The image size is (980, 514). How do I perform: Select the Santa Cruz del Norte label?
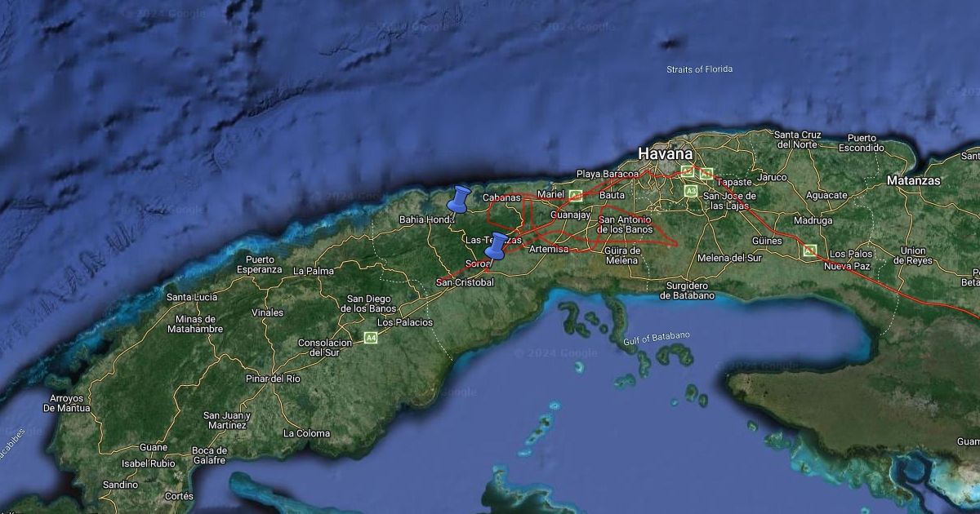tap(798, 140)
